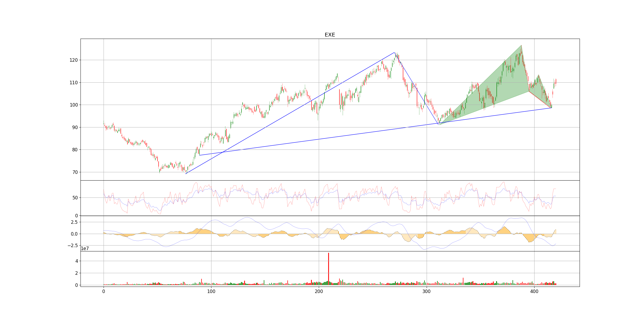Click the tallest red volume spike bar

point(328,268)
